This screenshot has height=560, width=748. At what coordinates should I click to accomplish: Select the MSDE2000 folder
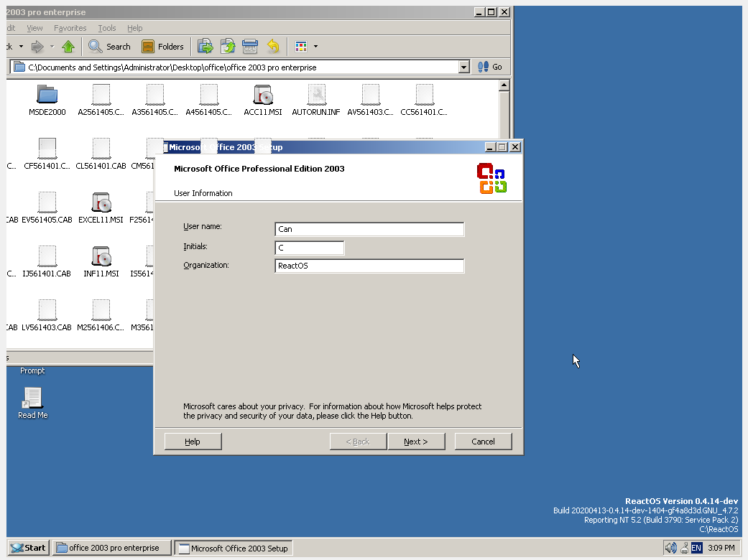[x=47, y=95]
